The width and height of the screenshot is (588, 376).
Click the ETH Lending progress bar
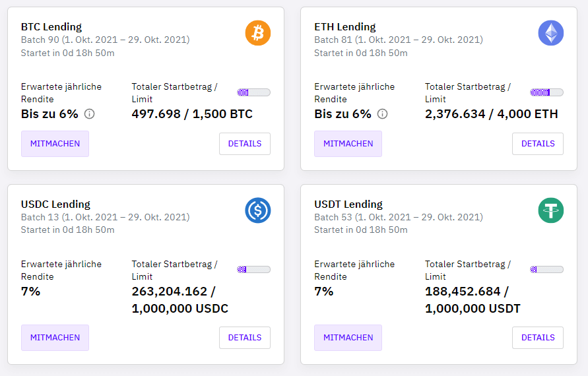(546, 92)
